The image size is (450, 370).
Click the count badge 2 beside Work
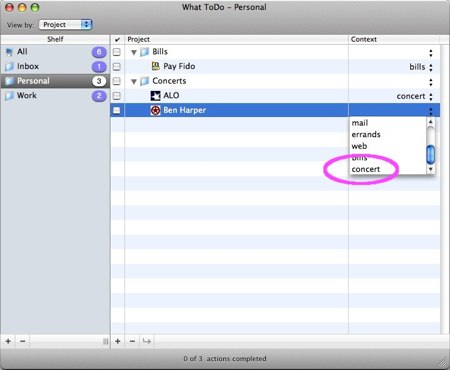(99, 96)
